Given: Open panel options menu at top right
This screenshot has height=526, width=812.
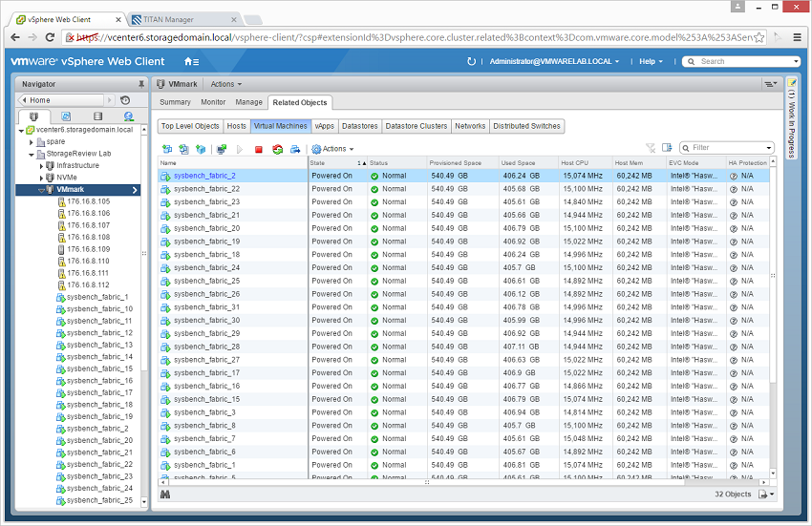Looking at the screenshot, I should click(771, 84).
